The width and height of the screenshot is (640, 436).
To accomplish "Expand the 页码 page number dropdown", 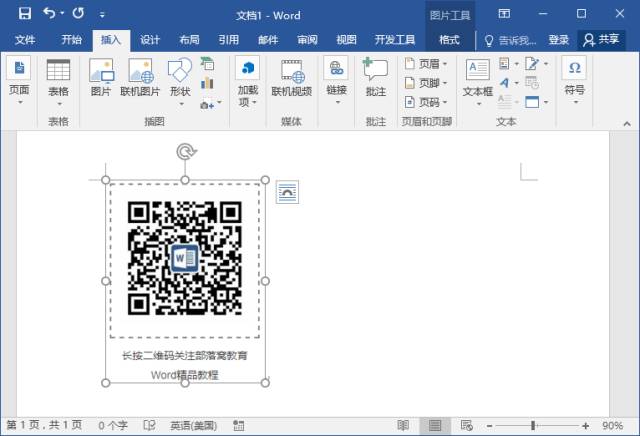I will [427, 102].
